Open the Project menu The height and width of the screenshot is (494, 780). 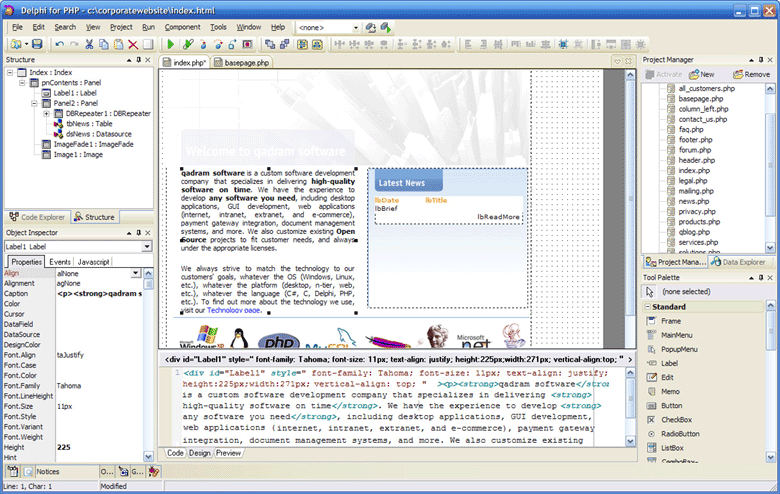(121, 27)
